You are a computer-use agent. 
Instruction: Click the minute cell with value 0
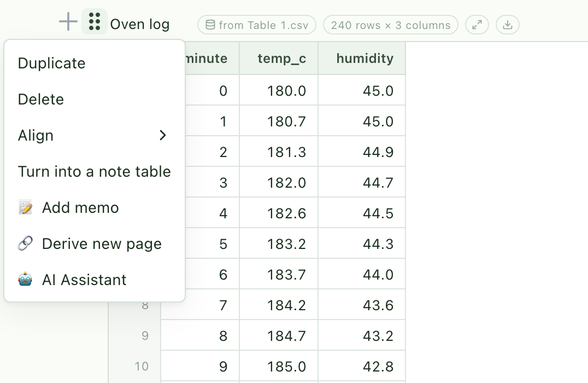[212, 90]
